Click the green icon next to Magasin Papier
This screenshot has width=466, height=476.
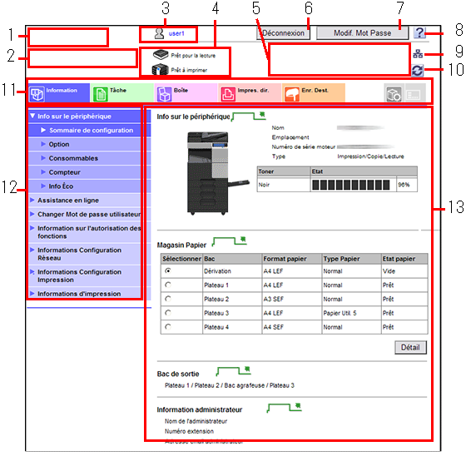[229, 241]
